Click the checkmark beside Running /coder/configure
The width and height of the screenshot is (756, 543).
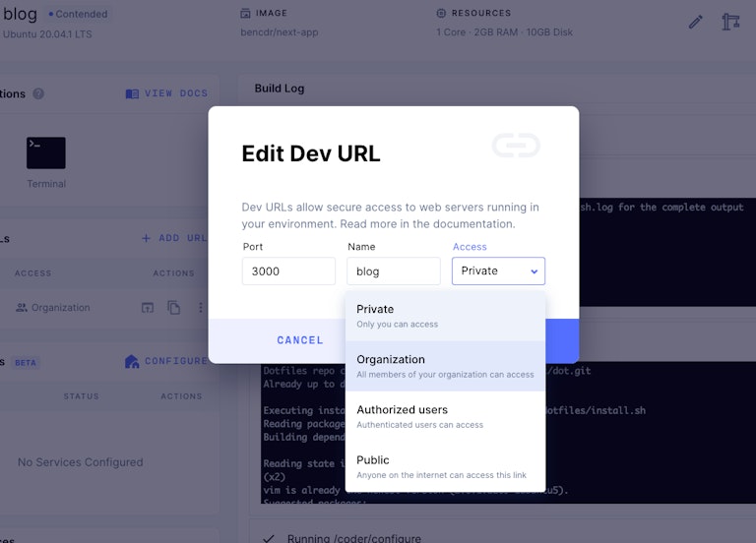[x=269, y=538]
